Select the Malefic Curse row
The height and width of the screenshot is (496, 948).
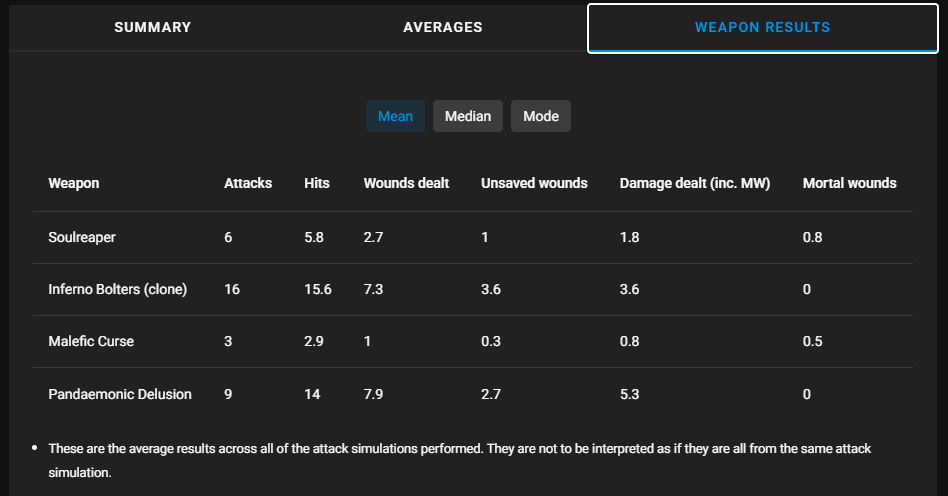tap(91, 341)
